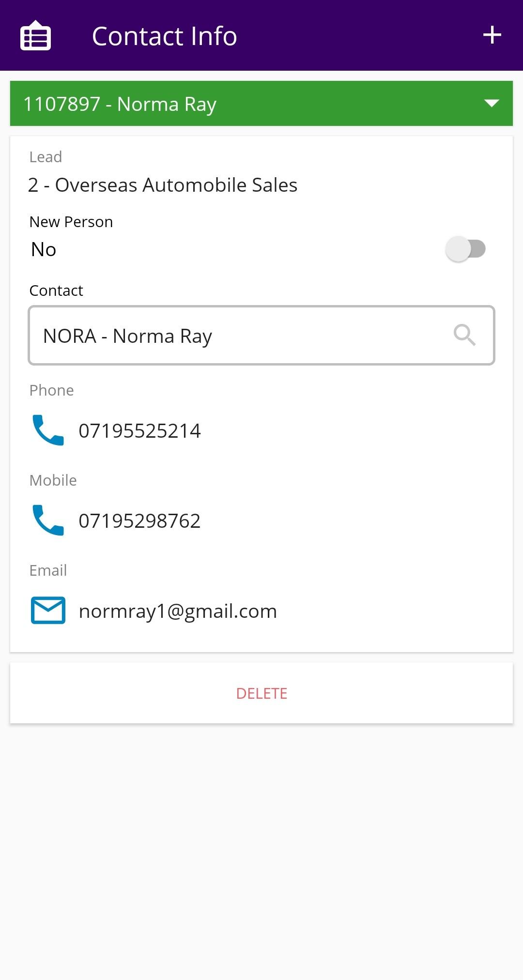Expand the 1107897 - Norma Ray dropdown arrow
This screenshot has width=523, height=980.
pyautogui.click(x=492, y=103)
